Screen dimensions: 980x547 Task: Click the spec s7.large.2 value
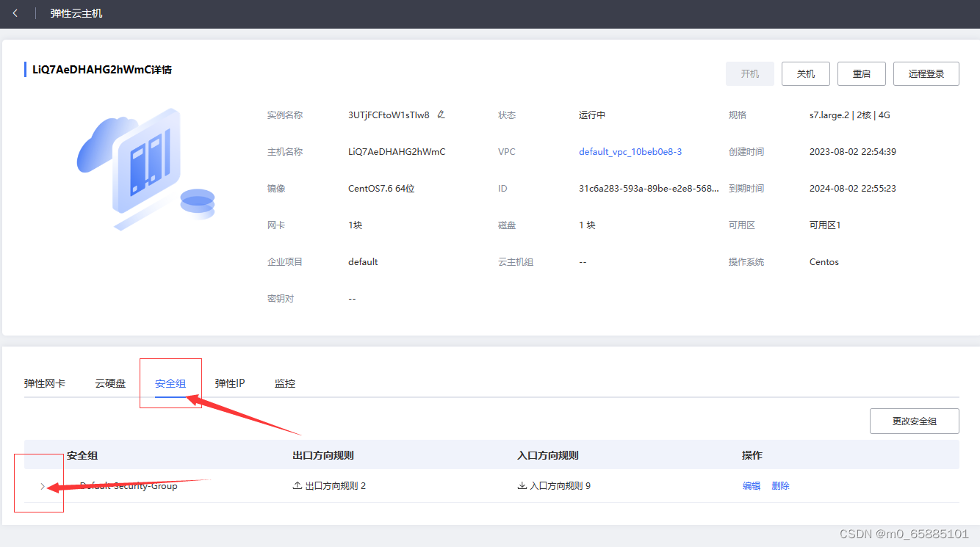click(850, 115)
